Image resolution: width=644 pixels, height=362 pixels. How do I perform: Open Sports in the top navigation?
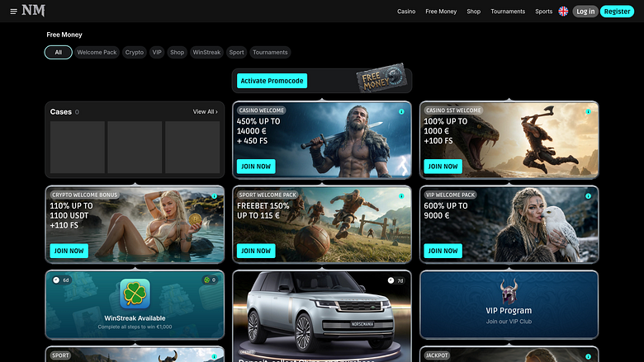coord(544,12)
